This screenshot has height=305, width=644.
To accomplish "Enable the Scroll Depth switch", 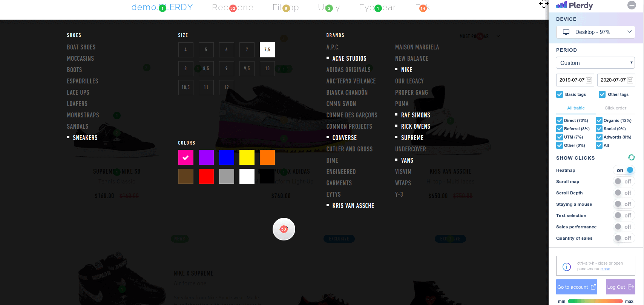I will [x=624, y=193].
